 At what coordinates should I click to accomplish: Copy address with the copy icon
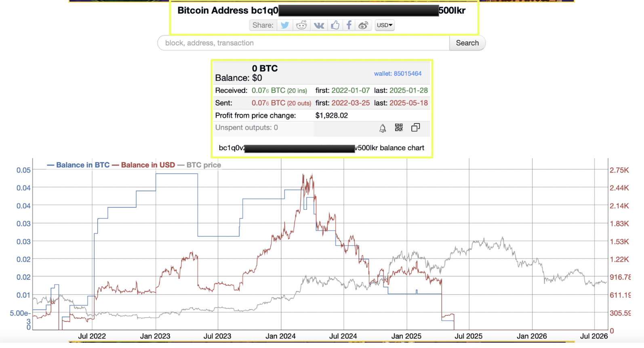coord(415,128)
